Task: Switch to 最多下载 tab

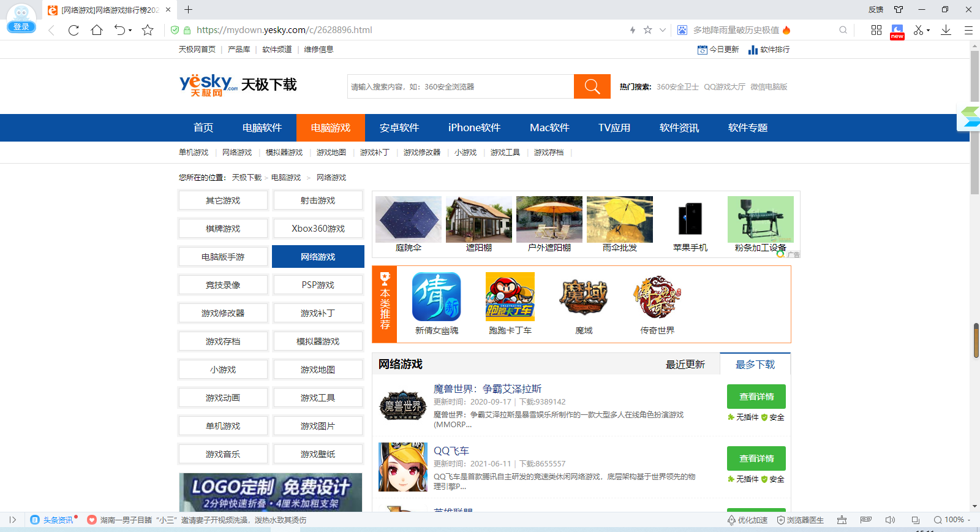Action: pyautogui.click(x=755, y=365)
